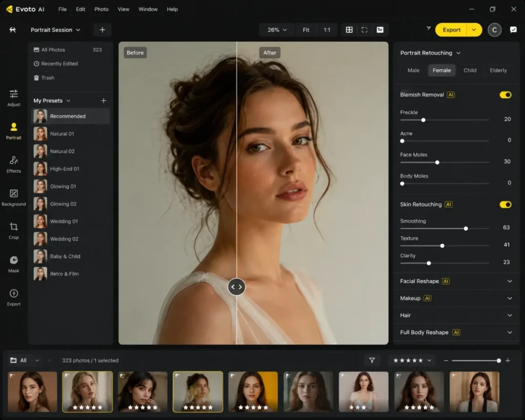This screenshot has width=525, height=420.
Task: Toggle the before/after compare view icon
Action: coord(380,30)
